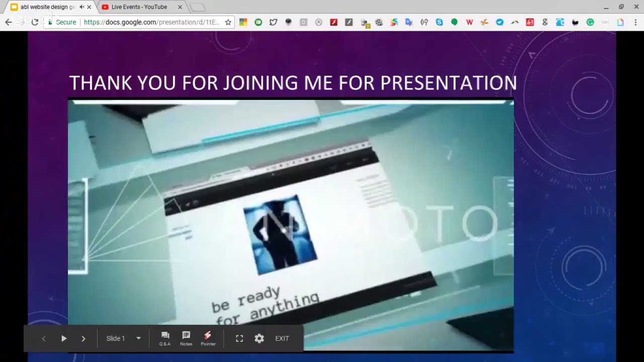Screen dimensions: 644x362
Task: Click the embedded video on slide
Action: pos(291,225)
